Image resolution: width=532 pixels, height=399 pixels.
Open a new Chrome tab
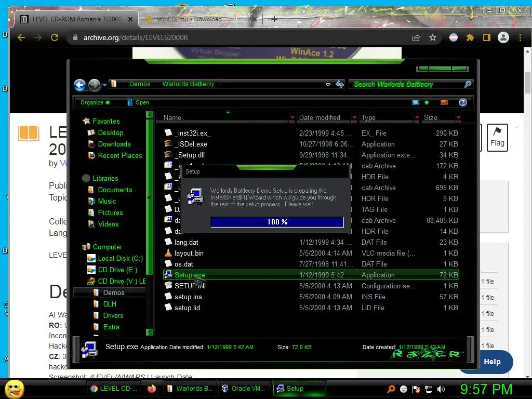(x=274, y=19)
